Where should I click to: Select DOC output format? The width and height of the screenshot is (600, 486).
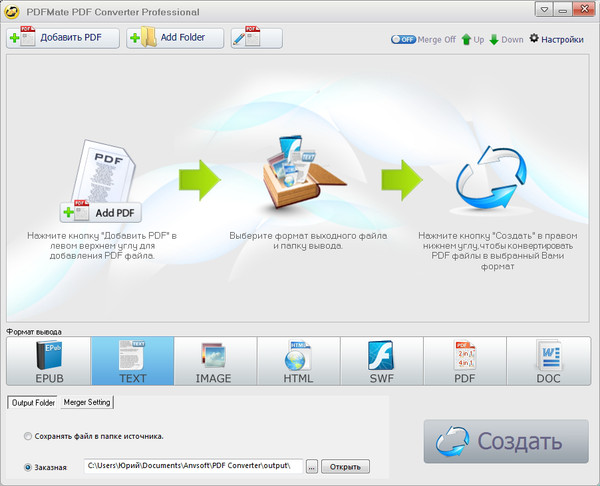point(548,361)
